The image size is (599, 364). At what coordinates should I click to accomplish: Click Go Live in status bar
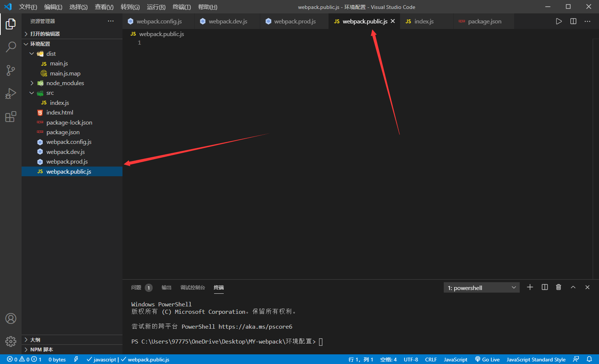point(487,359)
